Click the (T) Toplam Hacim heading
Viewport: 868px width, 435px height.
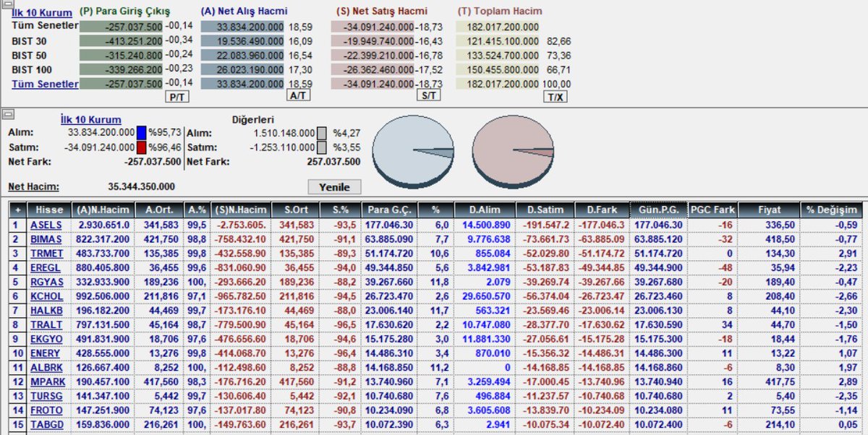click(x=501, y=12)
